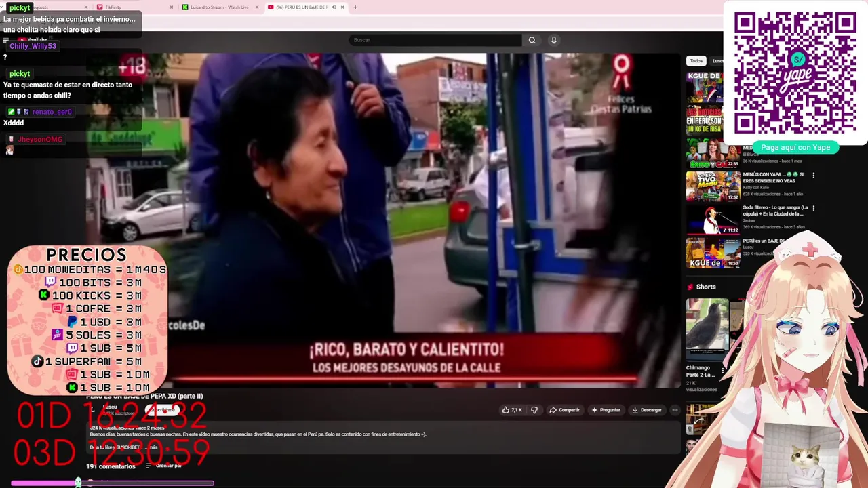Open options for MENÚS CON YAPA video
This screenshot has height=488, width=868.
(x=813, y=175)
